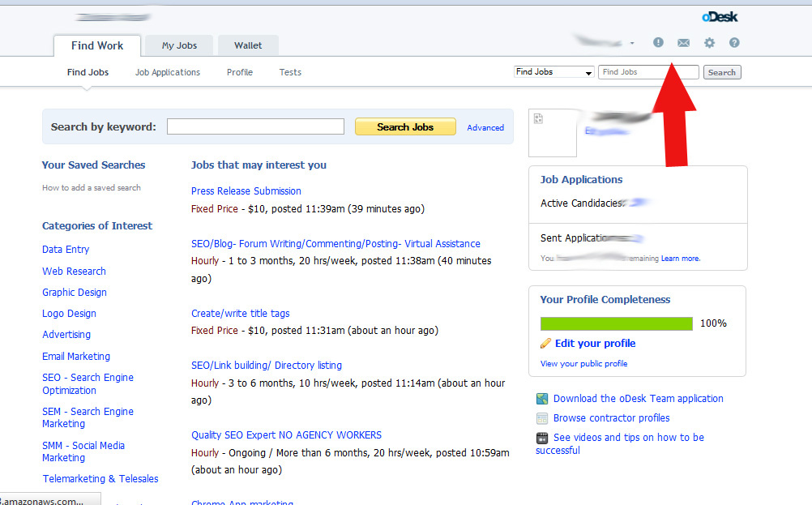Open the account name dropdown
This screenshot has width=812, height=505.
(614, 42)
